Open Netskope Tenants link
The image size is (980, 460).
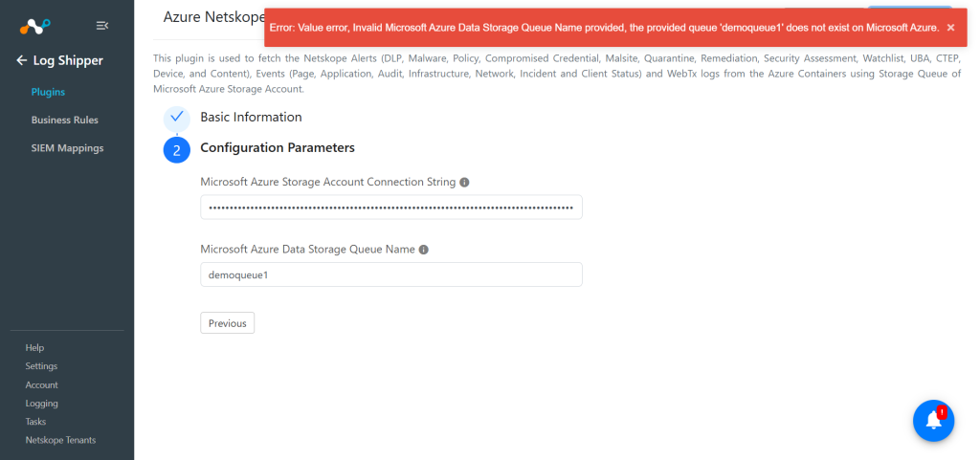click(x=60, y=440)
